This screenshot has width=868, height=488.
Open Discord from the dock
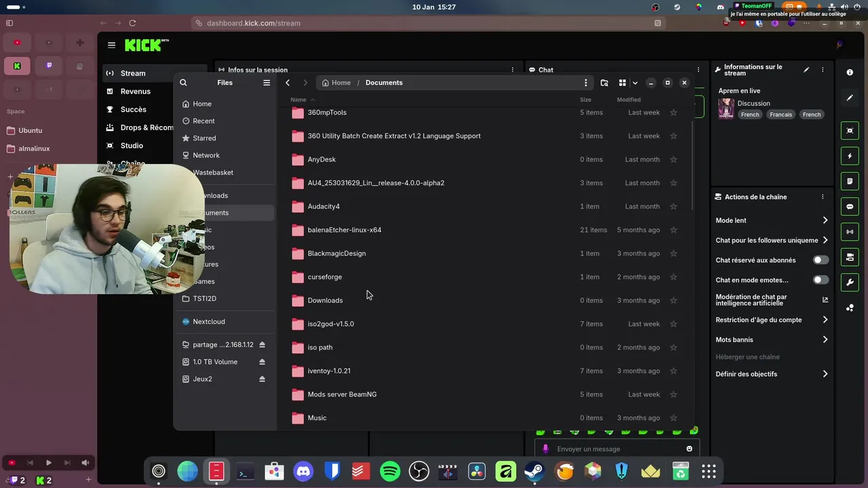click(303, 471)
